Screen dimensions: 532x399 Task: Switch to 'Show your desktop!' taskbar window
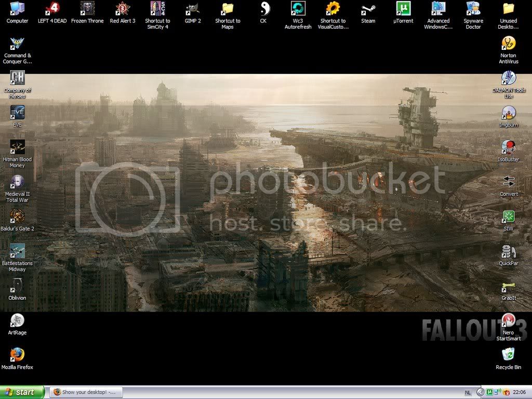86,392
